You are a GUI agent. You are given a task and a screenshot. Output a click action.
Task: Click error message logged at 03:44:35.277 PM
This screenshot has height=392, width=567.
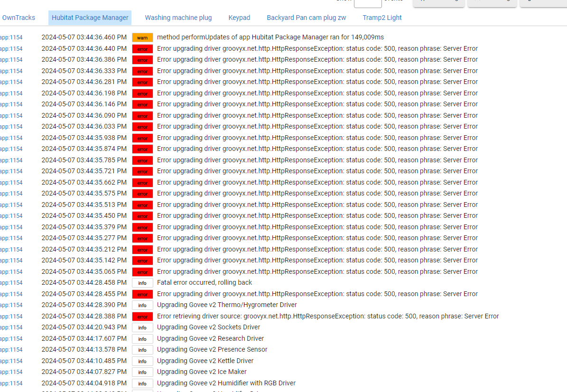click(317, 238)
